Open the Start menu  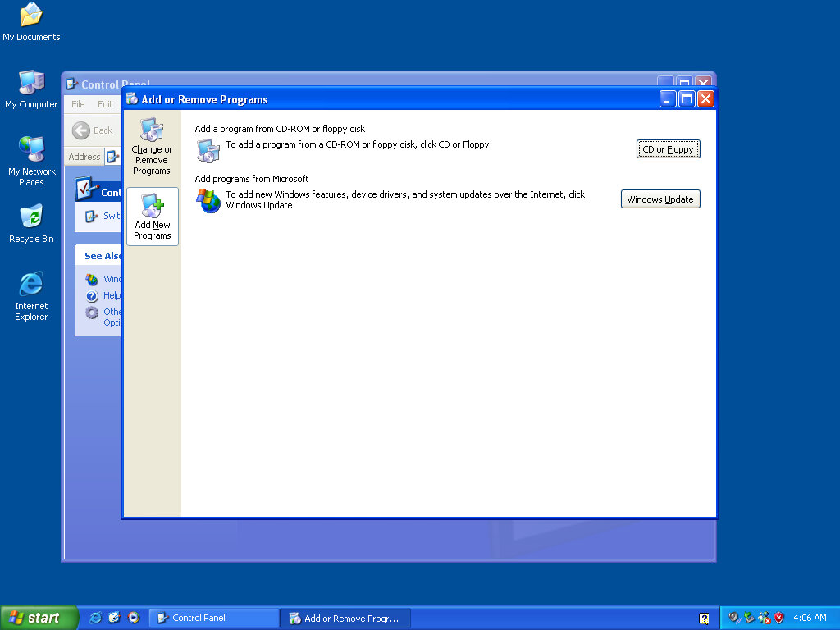point(39,618)
